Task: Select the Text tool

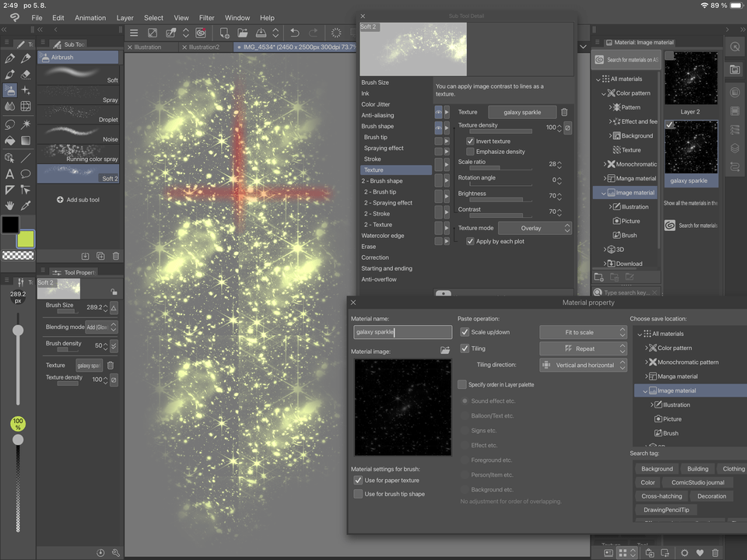Action: coord(9,173)
